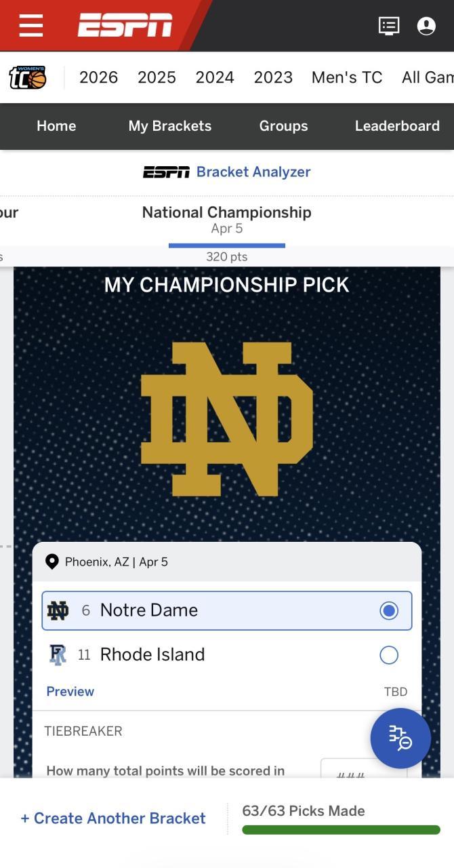This screenshot has width=454, height=868.
Task: Click the Rhode Island team logo
Action: tap(58, 654)
